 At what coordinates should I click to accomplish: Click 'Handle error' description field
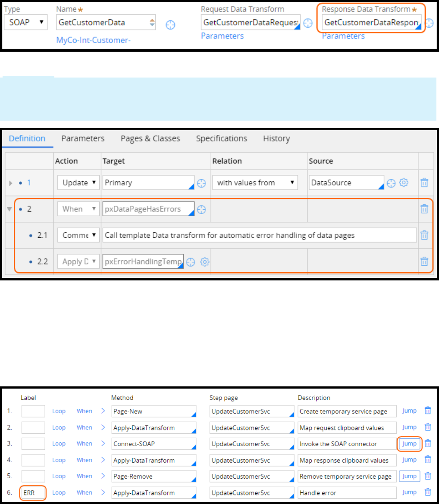tap(347, 493)
